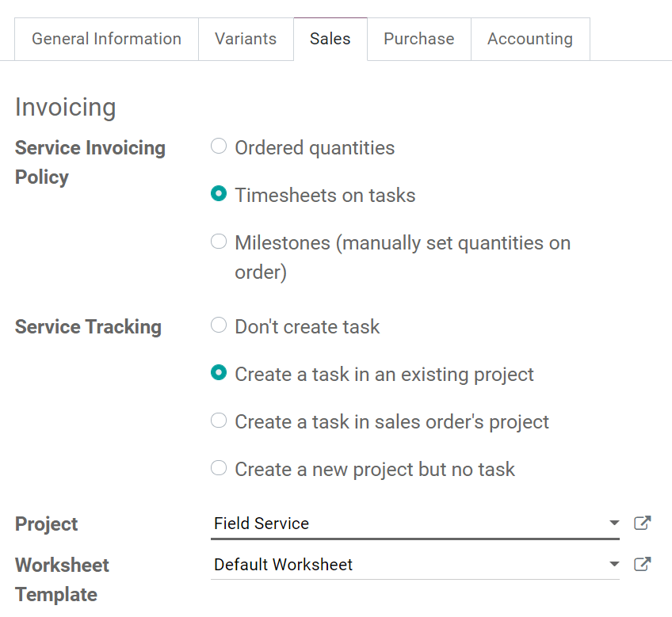The height and width of the screenshot is (617, 672).
Task: Verify Timesheets on tasks is selected
Action: click(x=219, y=193)
